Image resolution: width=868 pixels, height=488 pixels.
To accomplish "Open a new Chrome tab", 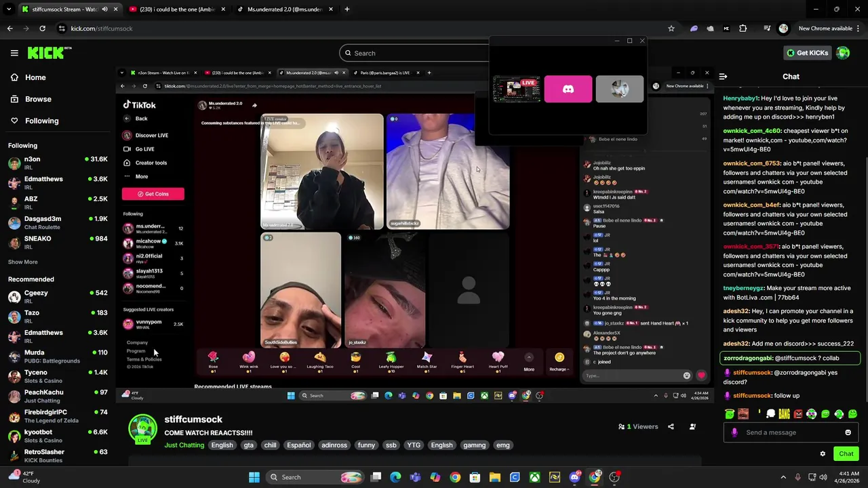I will pyautogui.click(x=347, y=9).
